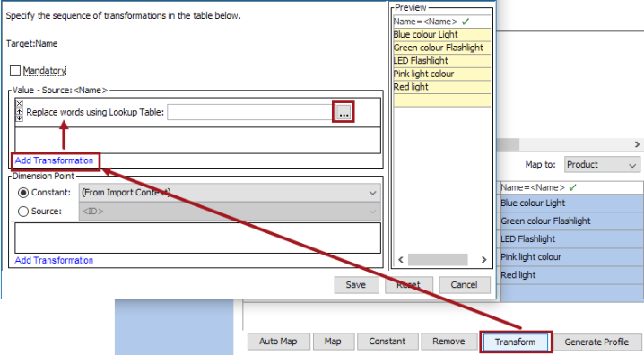This screenshot has height=355, width=644.
Task: Open the <ID> source dropdown
Action: (x=230, y=212)
